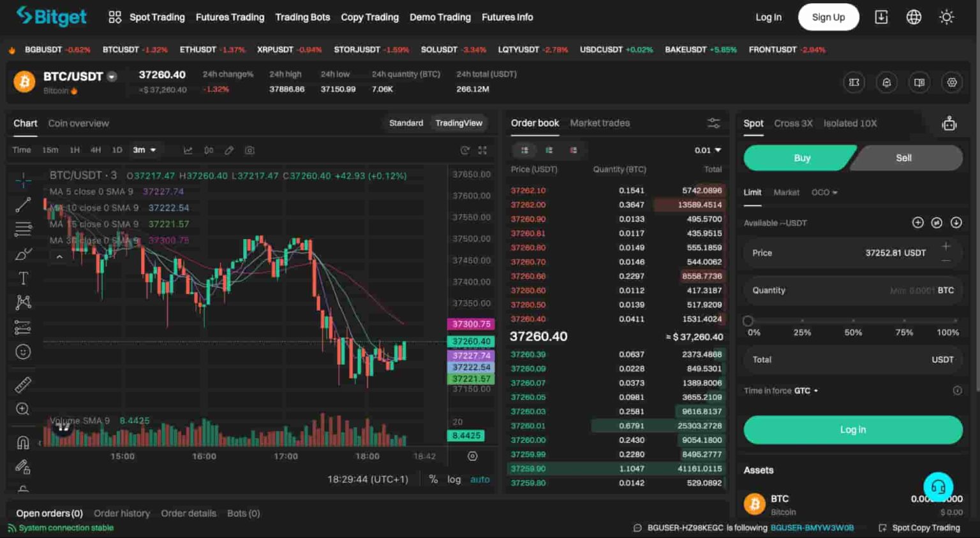This screenshot has height=538, width=980.
Task: Open the order book precision 0.01 dropdown
Action: click(x=707, y=150)
